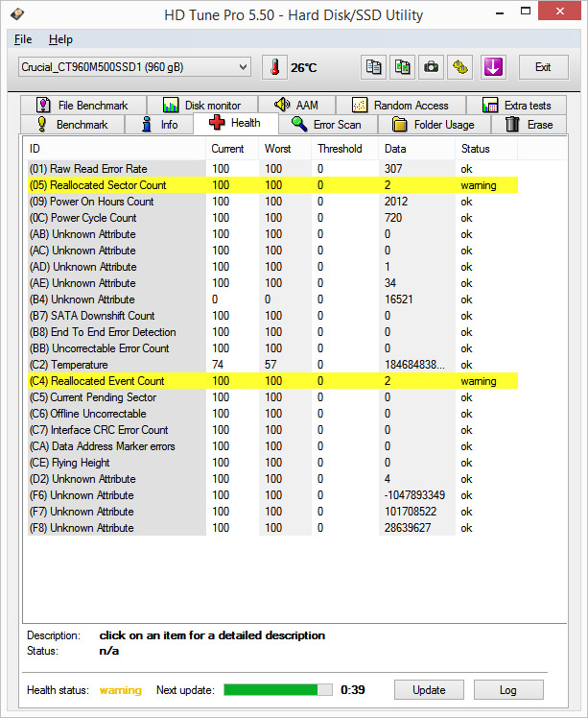The image size is (588, 718).
Task: Select the (CA) Data Address Marker errors row
Action: coord(272,446)
